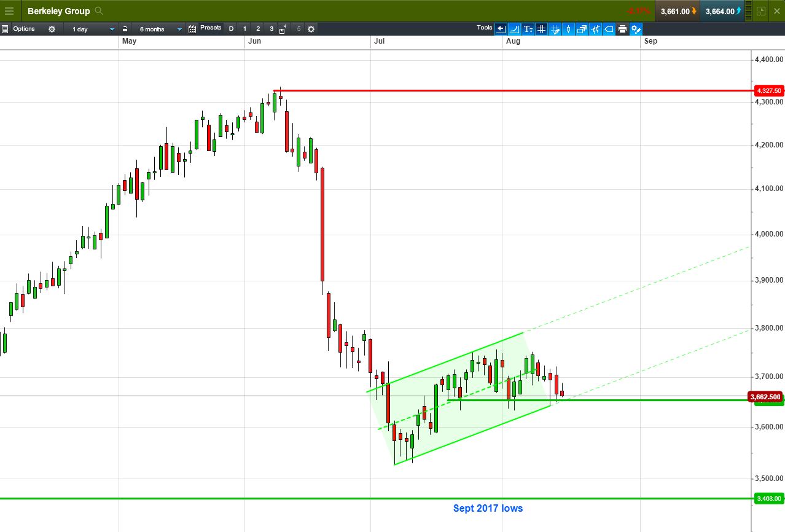The height and width of the screenshot is (532, 785).
Task: Toggle the period lock icon
Action: click(125, 29)
